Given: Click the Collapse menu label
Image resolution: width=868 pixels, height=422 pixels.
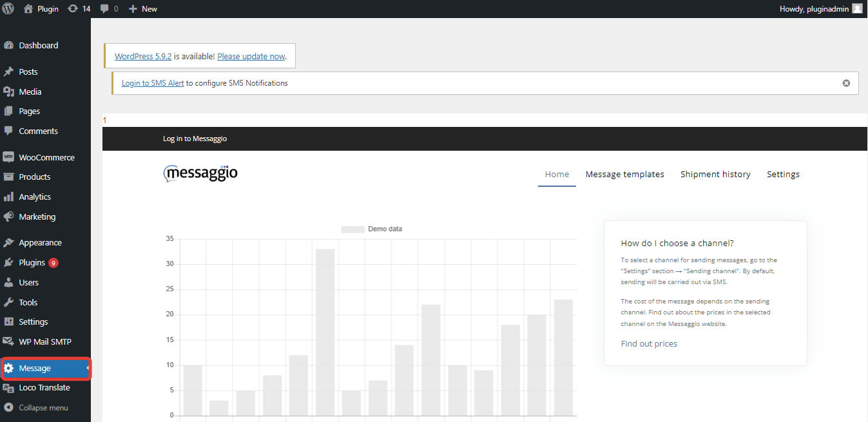Looking at the screenshot, I should click(x=43, y=407).
